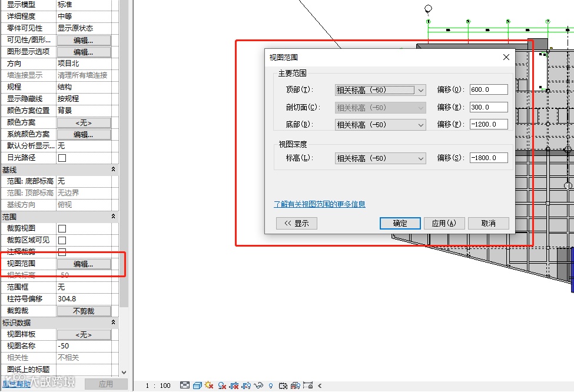Click the Reveal Hidden Elements lightbulb icon

tap(271, 386)
